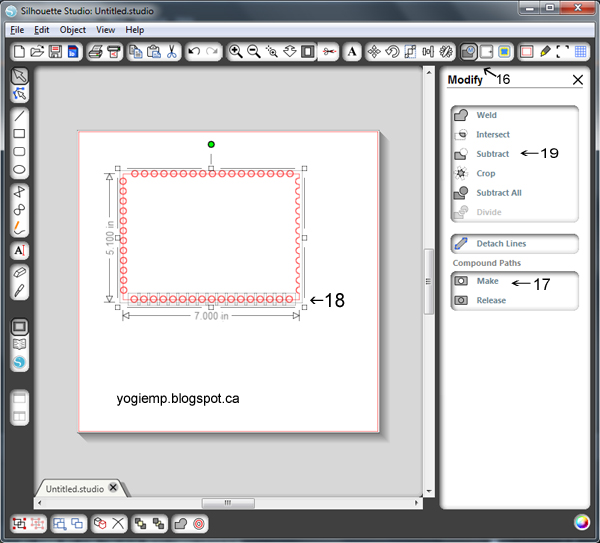Open the File menu
This screenshot has height=543, width=600.
[17, 30]
